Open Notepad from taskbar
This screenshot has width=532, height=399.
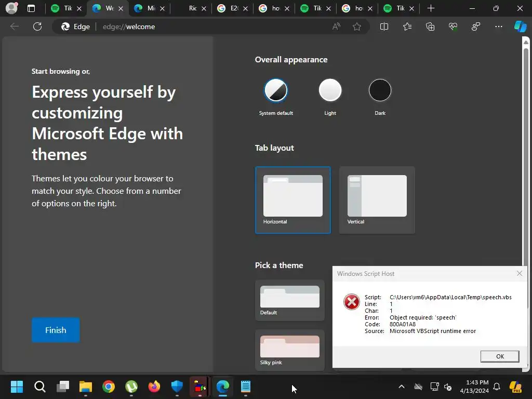(x=246, y=387)
